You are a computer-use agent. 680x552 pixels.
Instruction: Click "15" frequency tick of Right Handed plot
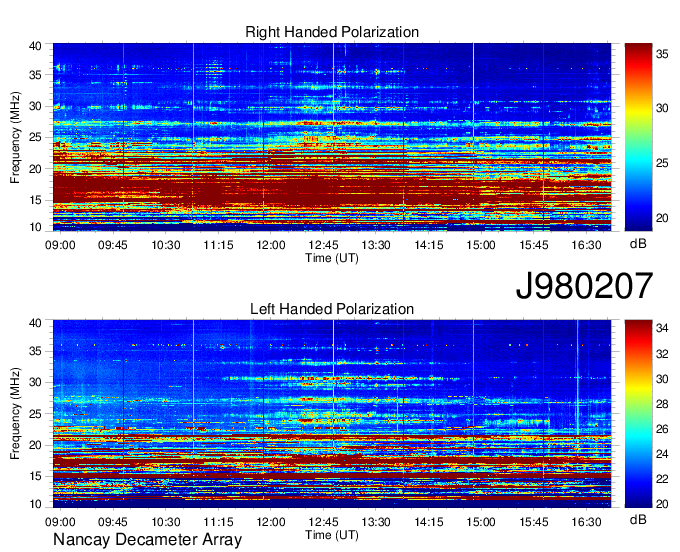[35, 200]
